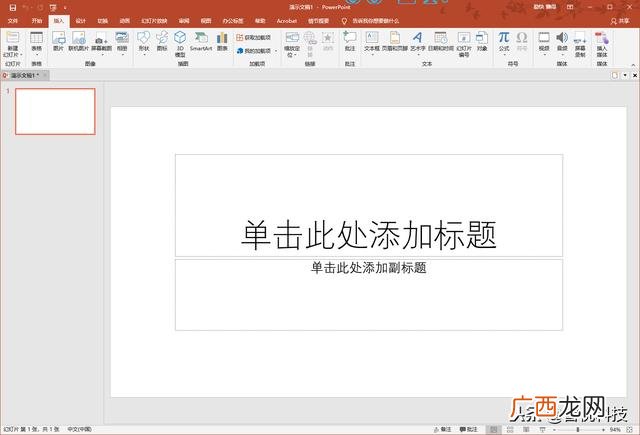
Task: Click the language indicator 中文(中国) in status bar
Action: [x=80, y=429]
